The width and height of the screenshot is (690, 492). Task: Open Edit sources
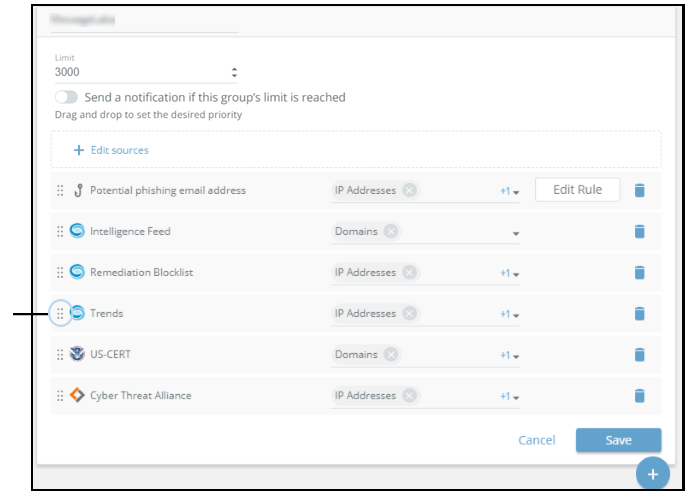[x=111, y=150]
